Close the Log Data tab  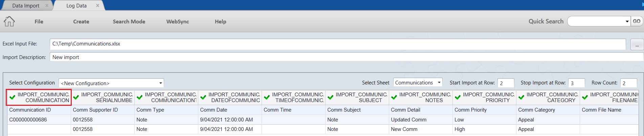[97, 5]
